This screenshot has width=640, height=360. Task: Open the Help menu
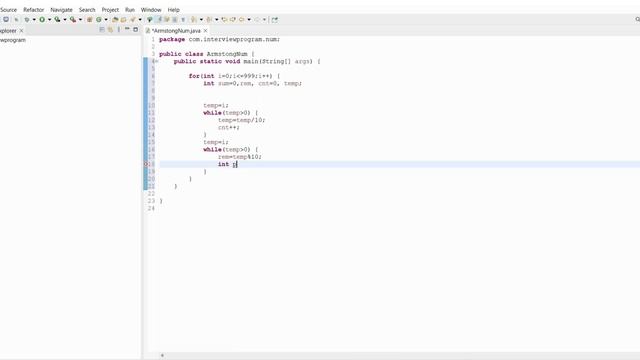pos(173,9)
